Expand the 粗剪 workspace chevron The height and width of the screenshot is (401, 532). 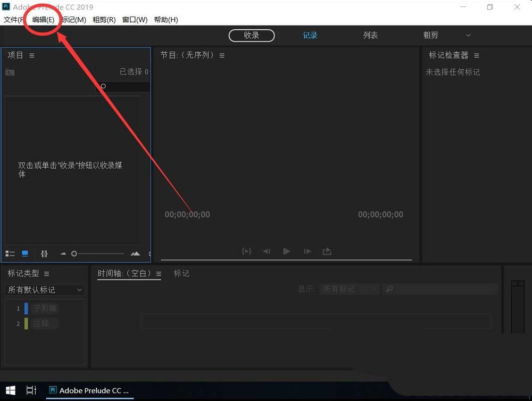click(468, 35)
